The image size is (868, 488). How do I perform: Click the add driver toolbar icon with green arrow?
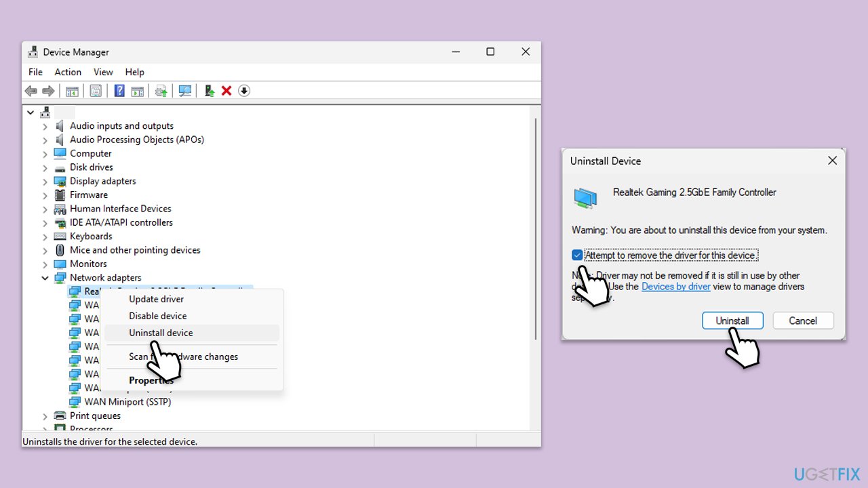click(x=210, y=91)
